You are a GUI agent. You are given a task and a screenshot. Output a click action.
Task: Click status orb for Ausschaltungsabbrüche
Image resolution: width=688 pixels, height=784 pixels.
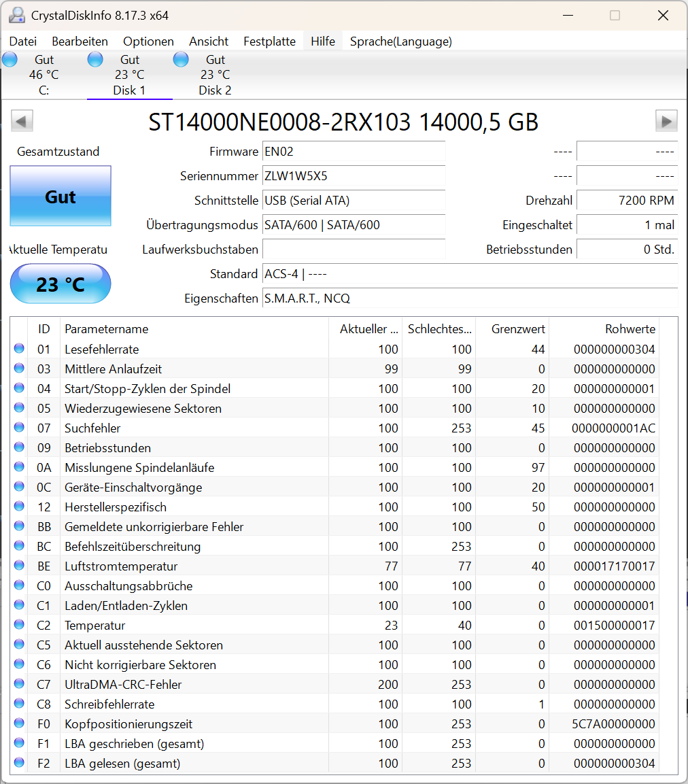point(19,585)
